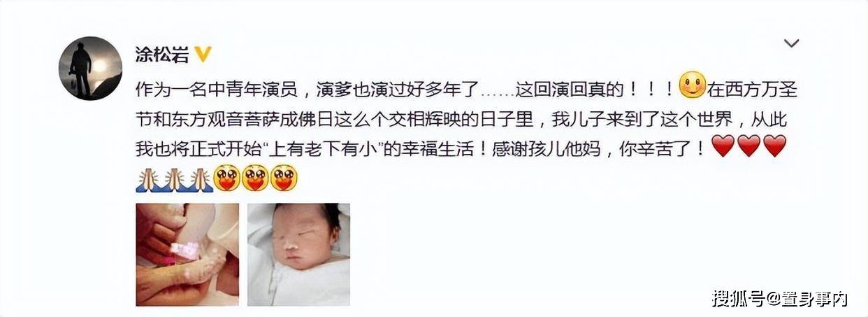This screenshot has height=317, width=868.
Task: Click the last heart-eyes emoji
Action: click(282, 178)
